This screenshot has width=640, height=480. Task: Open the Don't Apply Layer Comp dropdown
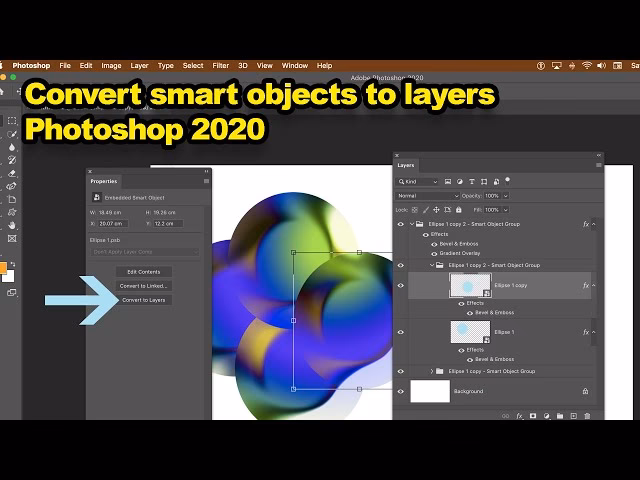144,252
